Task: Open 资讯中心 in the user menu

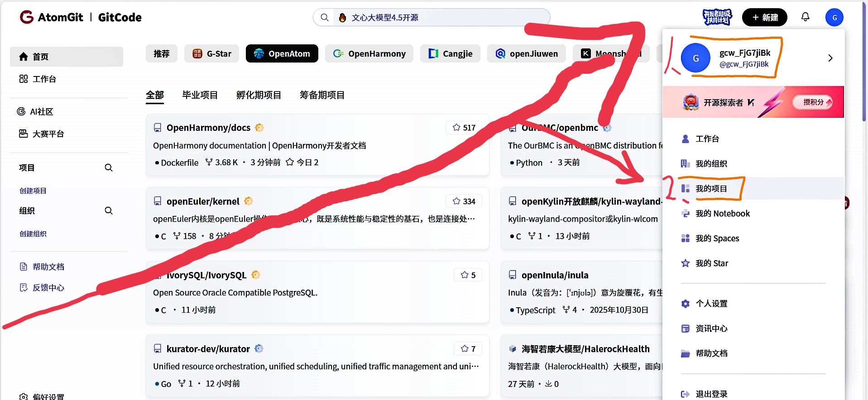Action: 753,329
